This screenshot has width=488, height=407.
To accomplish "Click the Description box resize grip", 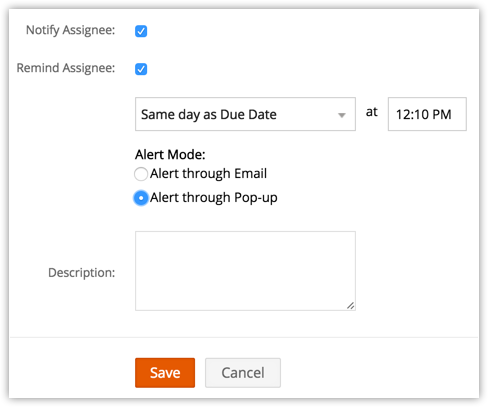I will (350, 306).
